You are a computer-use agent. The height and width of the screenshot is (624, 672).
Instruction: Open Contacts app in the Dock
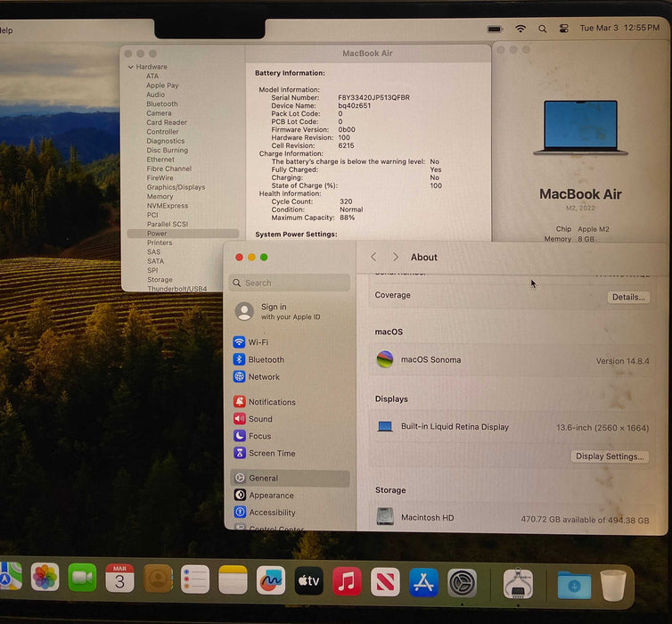pos(158,579)
